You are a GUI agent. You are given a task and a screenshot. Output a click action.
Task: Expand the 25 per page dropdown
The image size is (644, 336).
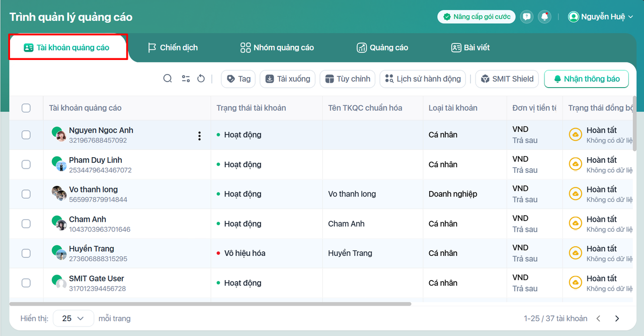[x=73, y=318]
